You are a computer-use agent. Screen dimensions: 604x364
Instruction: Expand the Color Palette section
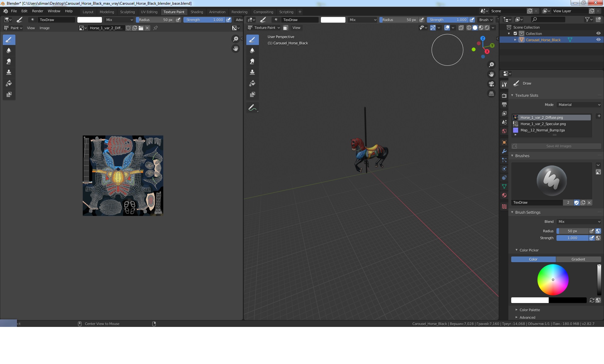(x=516, y=310)
